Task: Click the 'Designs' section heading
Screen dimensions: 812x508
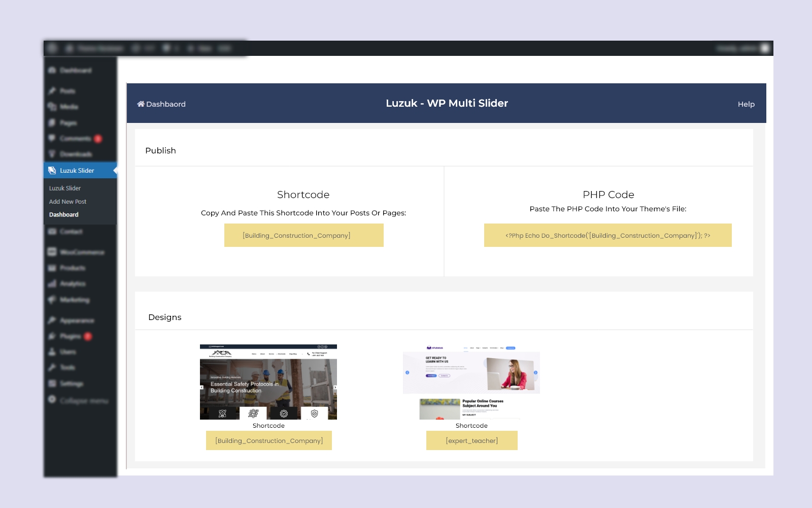Action: tap(165, 317)
